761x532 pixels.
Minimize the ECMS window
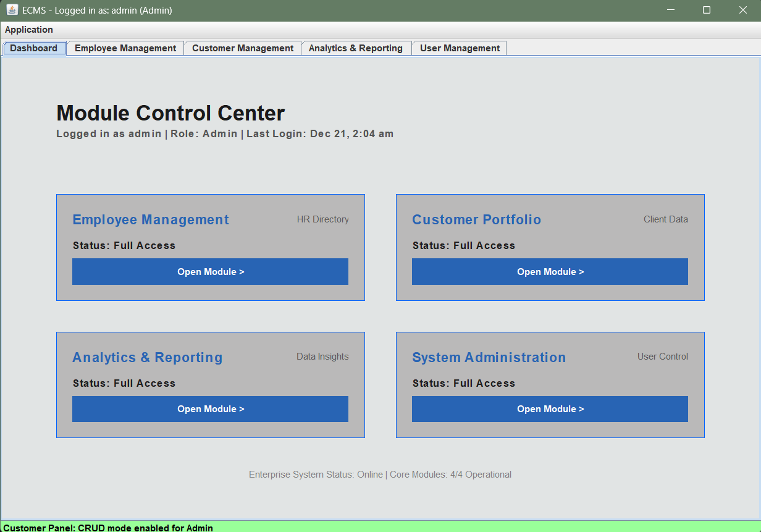tap(670, 11)
